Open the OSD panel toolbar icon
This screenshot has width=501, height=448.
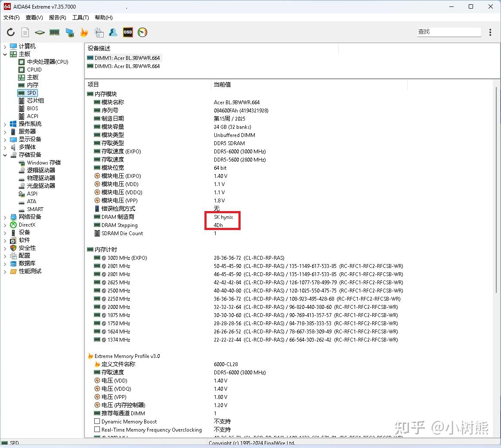[127, 32]
